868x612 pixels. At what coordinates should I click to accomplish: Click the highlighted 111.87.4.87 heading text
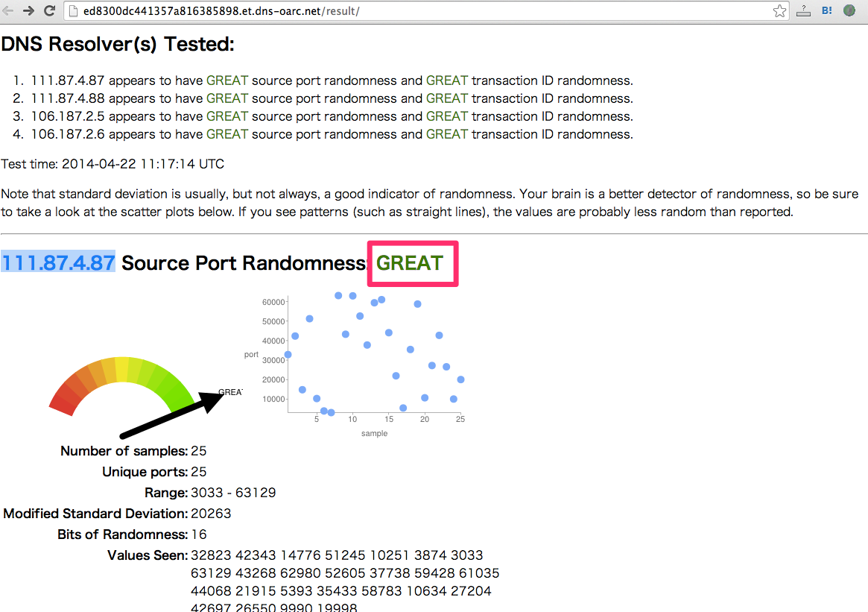58,262
